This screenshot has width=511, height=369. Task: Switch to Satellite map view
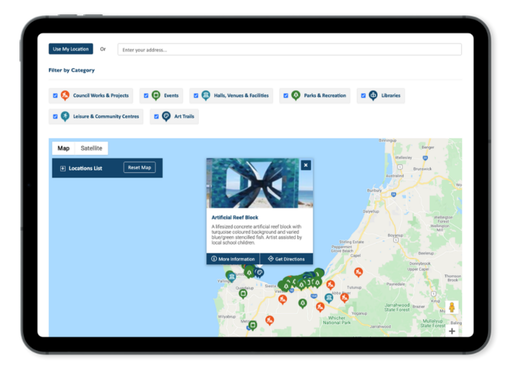coord(91,148)
